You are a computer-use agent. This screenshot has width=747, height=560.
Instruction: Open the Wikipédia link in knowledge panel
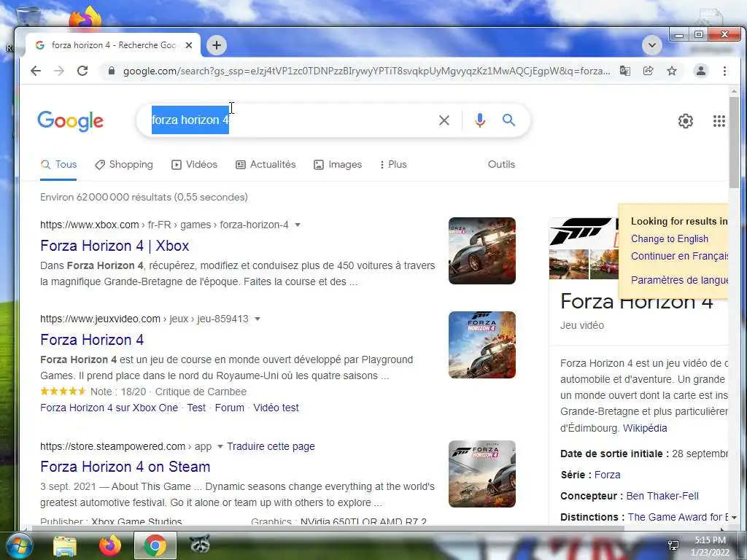645,428
